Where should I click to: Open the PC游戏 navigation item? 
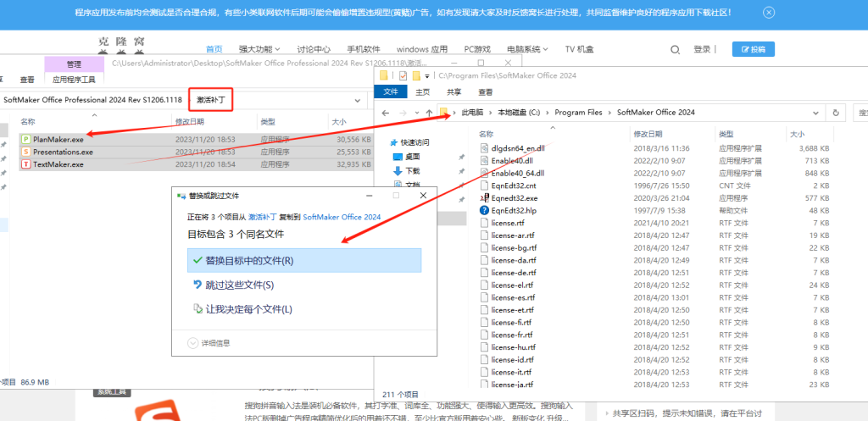[477, 49]
